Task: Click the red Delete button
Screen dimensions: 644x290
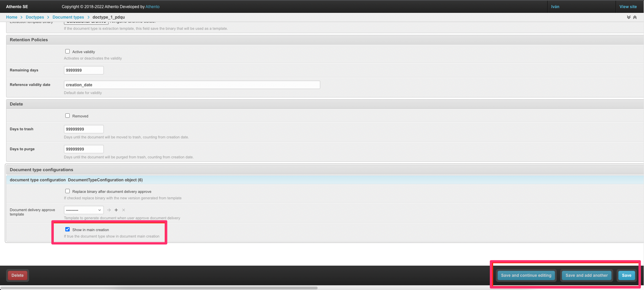Action: pyautogui.click(x=18, y=275)
